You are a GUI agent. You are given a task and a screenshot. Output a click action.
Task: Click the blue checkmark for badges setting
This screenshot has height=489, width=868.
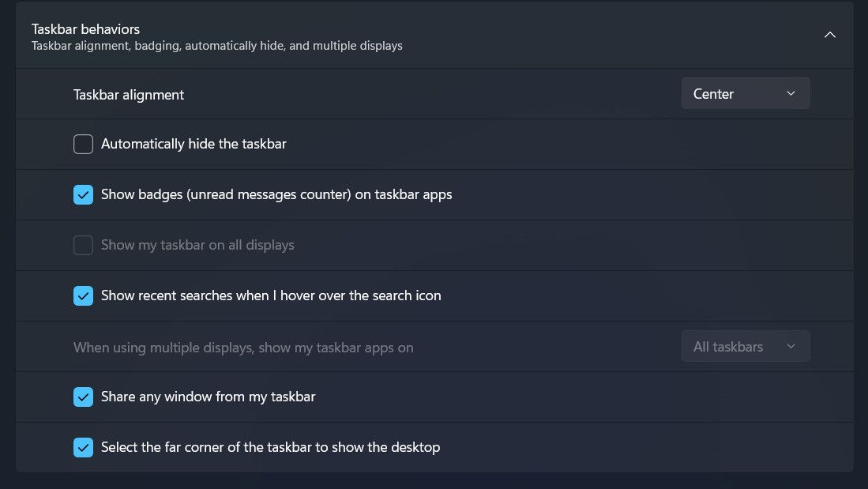pyautogui.click(x=83, y=194)
